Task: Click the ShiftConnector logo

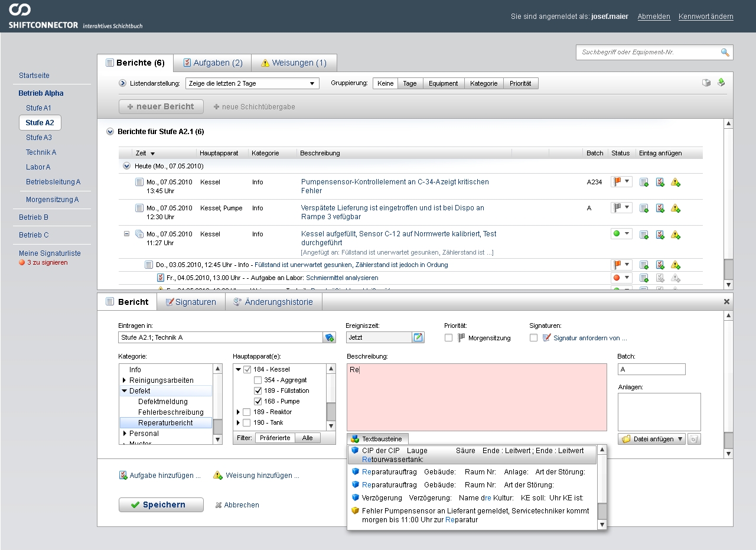Action: [x=75, y=16]
